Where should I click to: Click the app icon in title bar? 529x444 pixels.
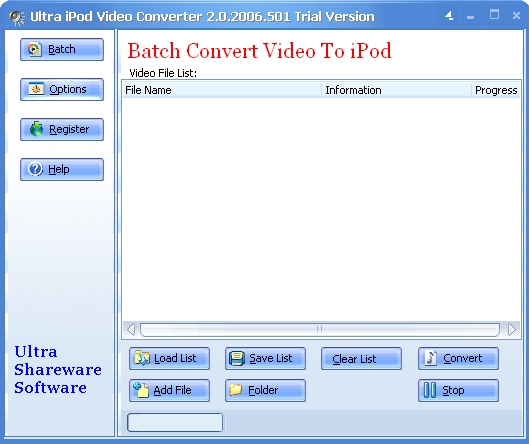point(17,18)
